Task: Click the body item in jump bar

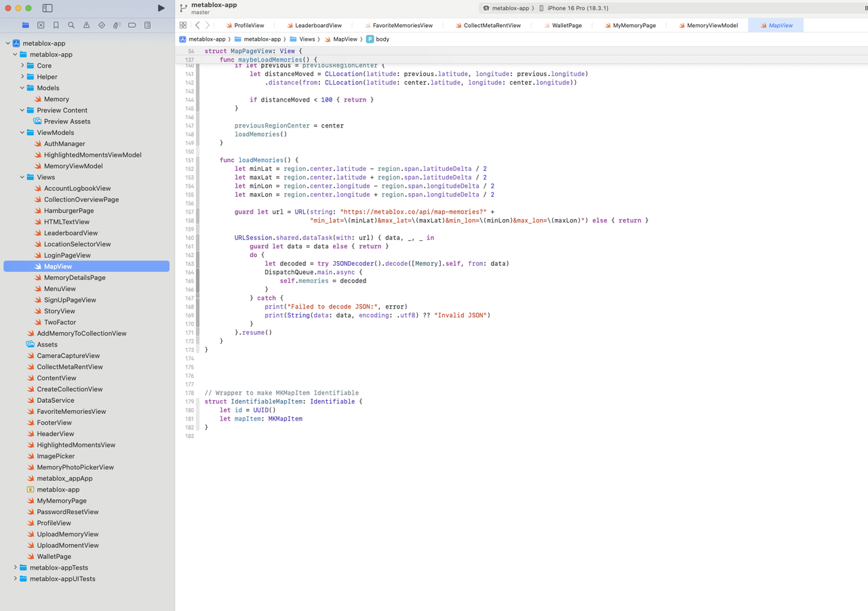Action: tap(378, 39)
